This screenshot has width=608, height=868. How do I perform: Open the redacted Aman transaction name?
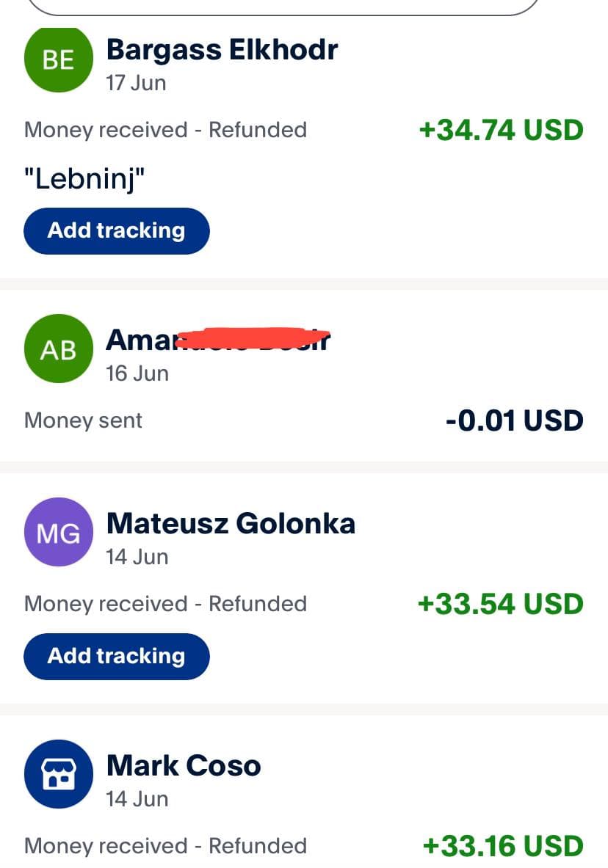[x=218, y=339]
